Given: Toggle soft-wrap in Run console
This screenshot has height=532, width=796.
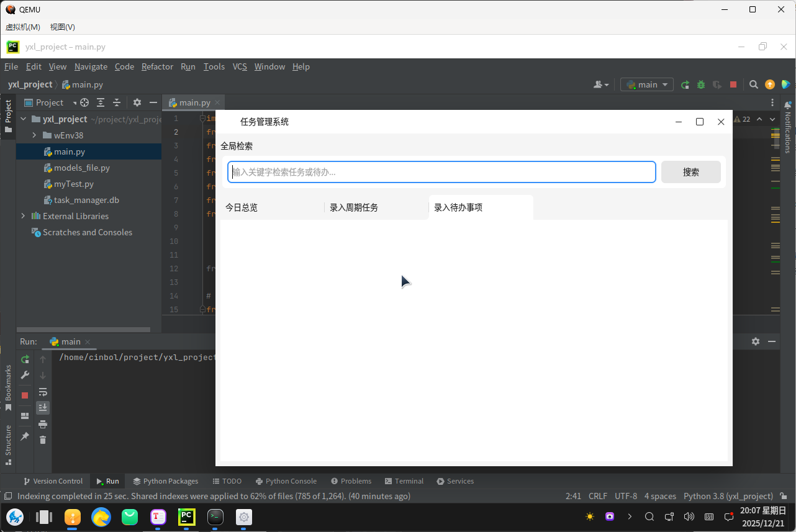Looking at the screenshot, I should [x=43, y=392].
